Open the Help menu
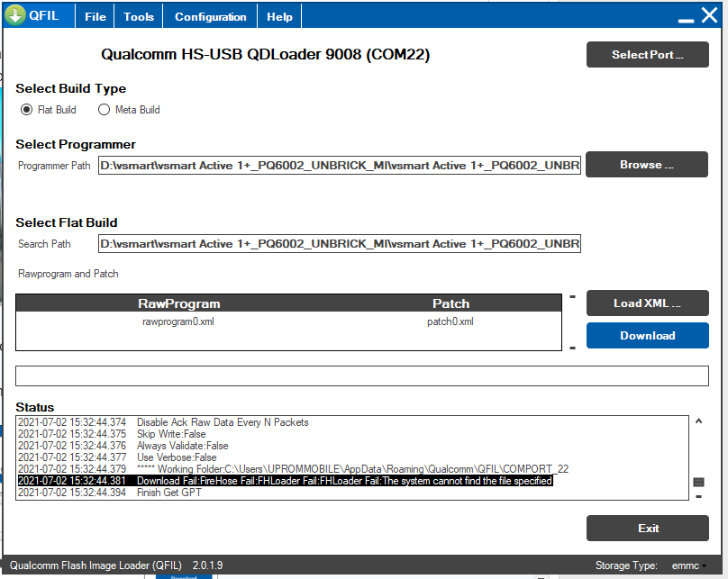The width and height of the screenshot is (728, 579). point(279,17)
